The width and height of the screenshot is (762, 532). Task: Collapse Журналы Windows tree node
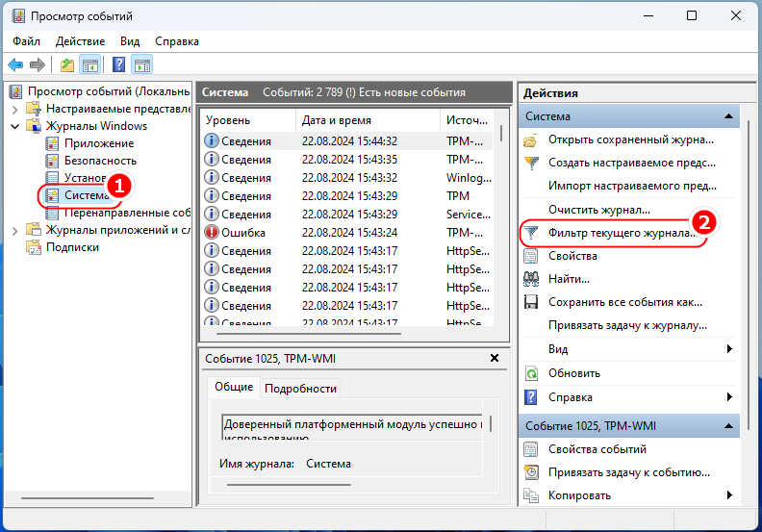tap(15, 126)
